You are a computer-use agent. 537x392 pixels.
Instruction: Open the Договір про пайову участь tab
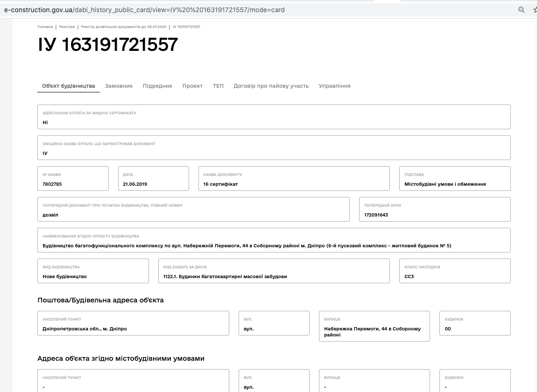[x=271, y=86]
